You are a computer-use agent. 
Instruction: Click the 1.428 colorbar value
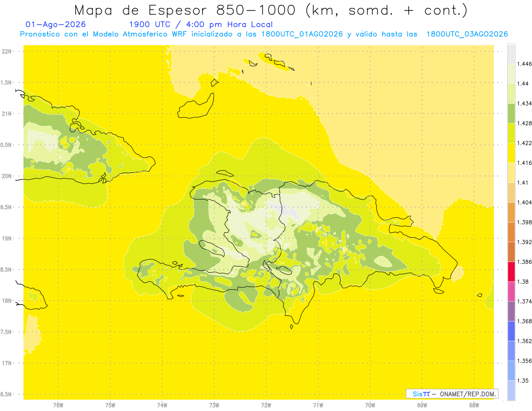[x=524, y=123]
